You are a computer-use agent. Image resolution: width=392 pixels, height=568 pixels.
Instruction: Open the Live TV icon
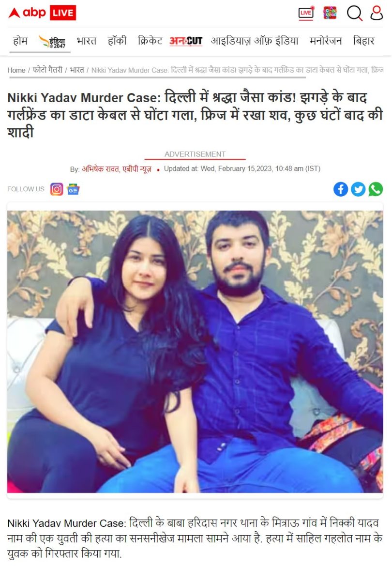(x=306, y=13)
